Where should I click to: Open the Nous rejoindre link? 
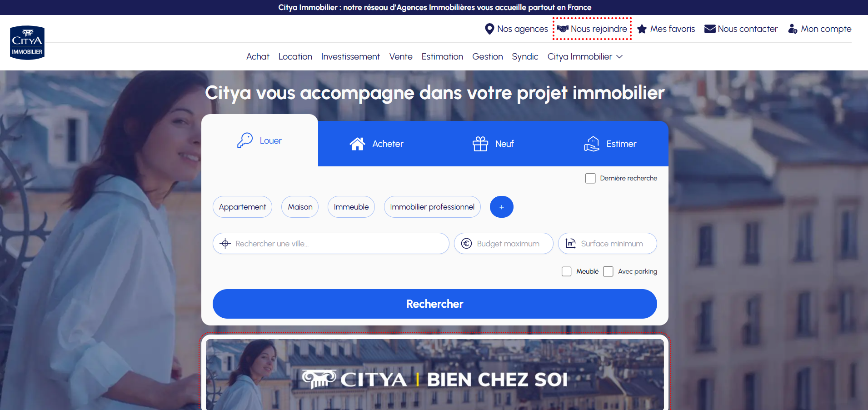point(592,29)
